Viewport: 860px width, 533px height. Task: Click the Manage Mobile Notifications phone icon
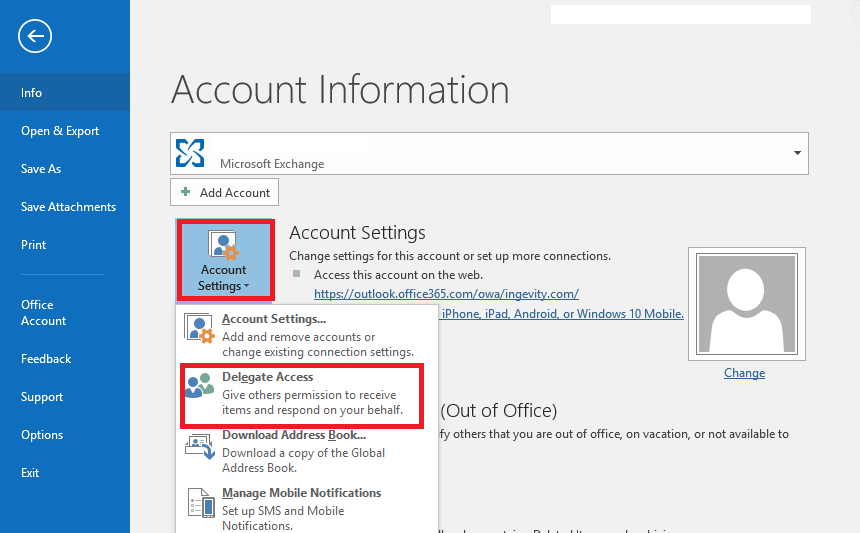pos(201,502)
